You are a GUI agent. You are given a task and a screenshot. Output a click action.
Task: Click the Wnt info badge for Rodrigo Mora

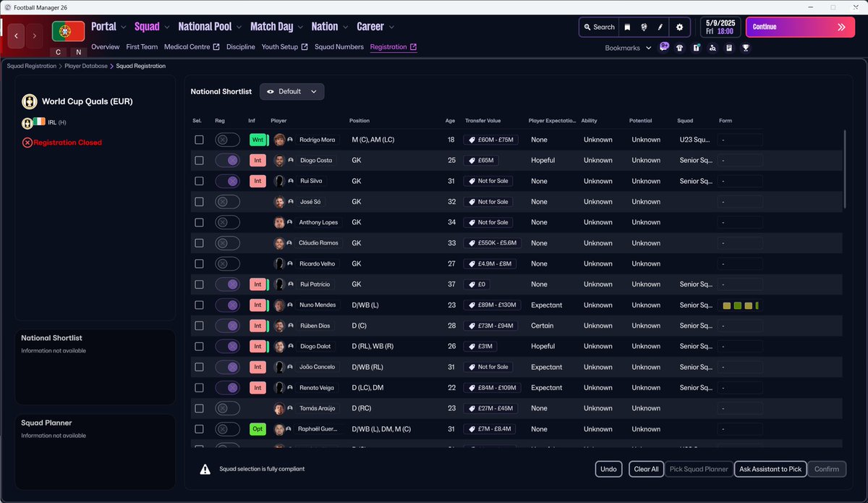pos(258,140)
